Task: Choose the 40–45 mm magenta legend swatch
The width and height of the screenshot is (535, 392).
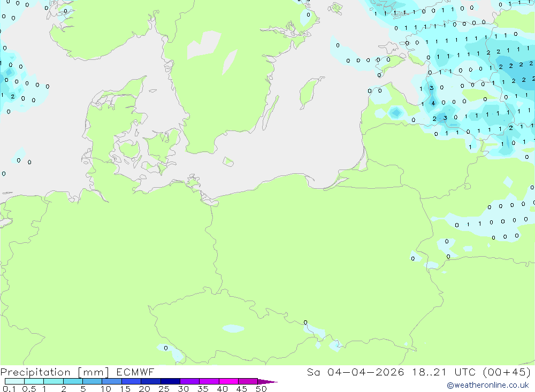Action: 228,381
